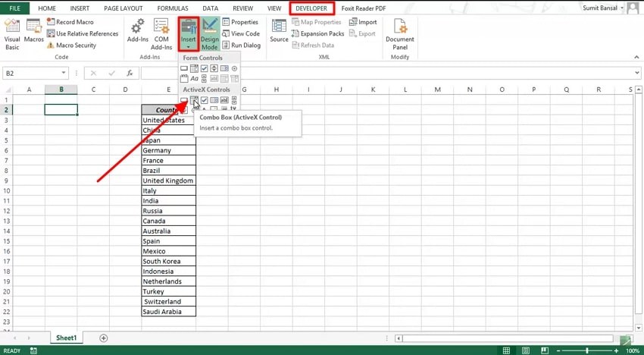The height and width of the screenshot is (355, 644).
Task: Click the zoom slider in status bar
Action: point(588,350)
